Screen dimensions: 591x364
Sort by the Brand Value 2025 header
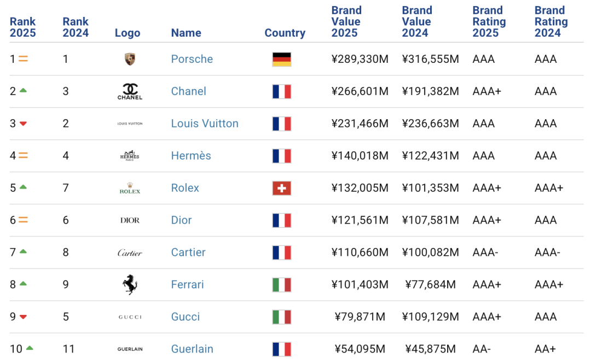pos(346,22)
